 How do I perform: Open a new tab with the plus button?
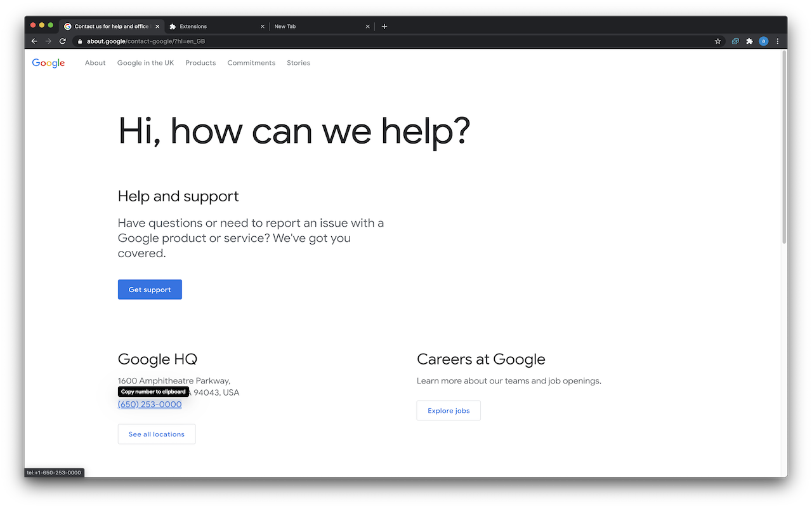(x=384, y=26)
